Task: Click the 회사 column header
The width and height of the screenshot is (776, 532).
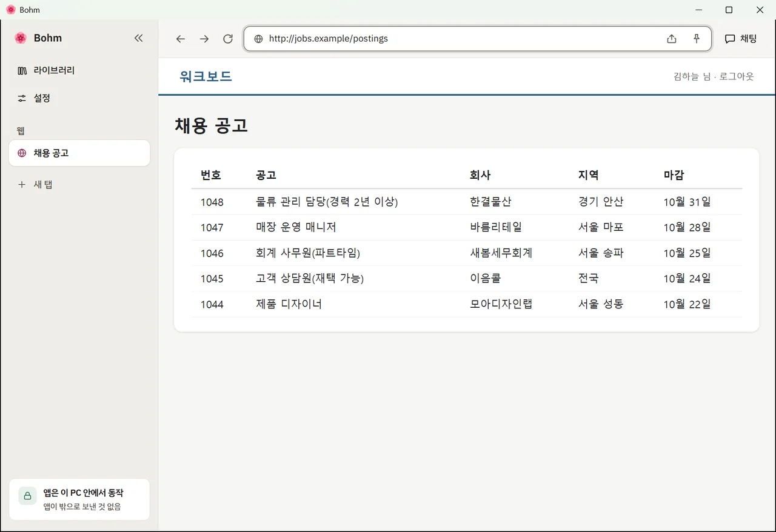Action: click(480, 175)
